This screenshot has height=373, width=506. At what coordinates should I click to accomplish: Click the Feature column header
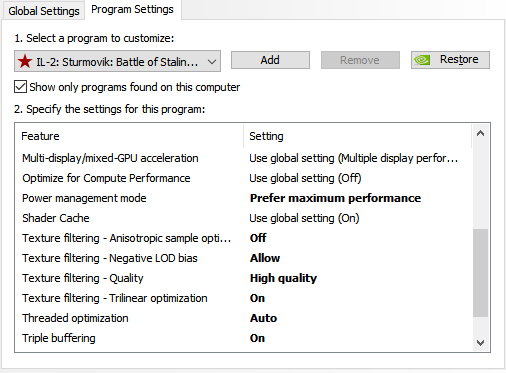coord(40,136)
